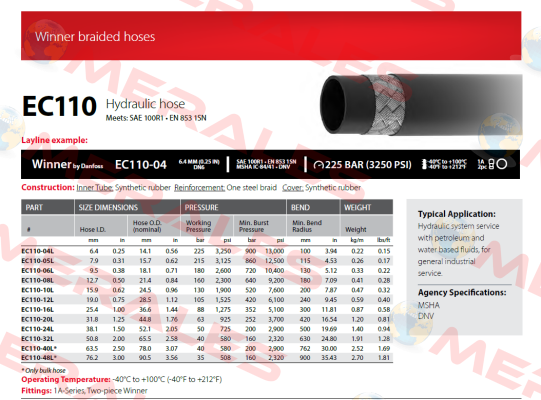Select part number EC110-10L
This screenshot has height=400, width=541.
pyautogui.click(x=38, y=290)
